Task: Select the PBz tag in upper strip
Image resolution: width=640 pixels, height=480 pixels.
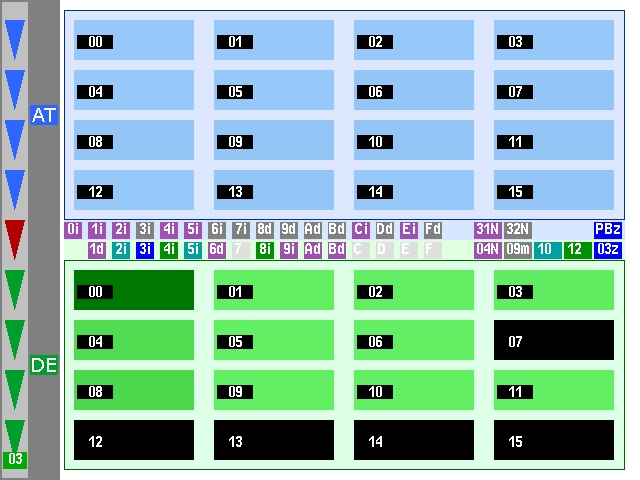Action: (x=608, y=229)
